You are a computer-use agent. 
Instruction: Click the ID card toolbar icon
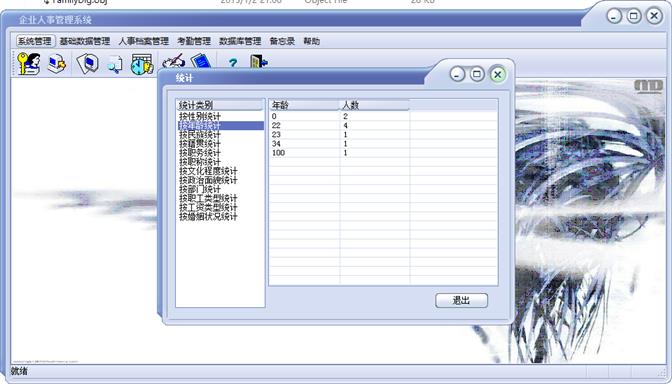pyautogui.click(x=87, y=63)
